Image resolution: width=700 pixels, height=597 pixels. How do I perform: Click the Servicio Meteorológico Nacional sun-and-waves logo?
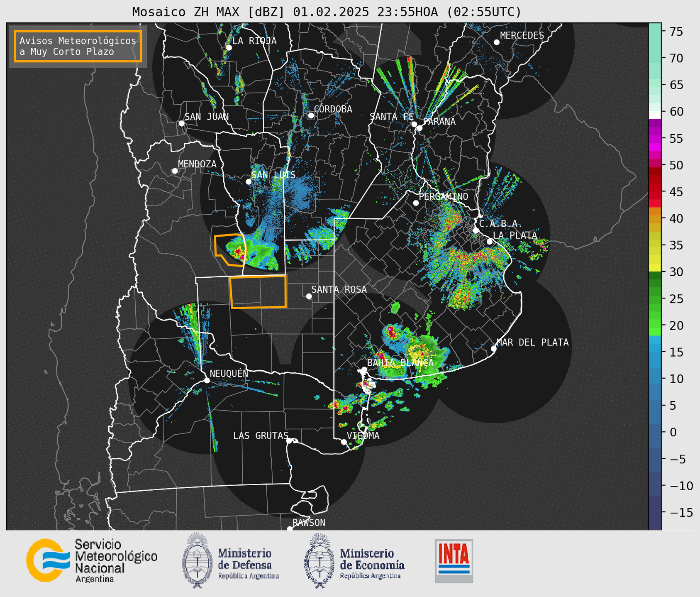point(48,560)
